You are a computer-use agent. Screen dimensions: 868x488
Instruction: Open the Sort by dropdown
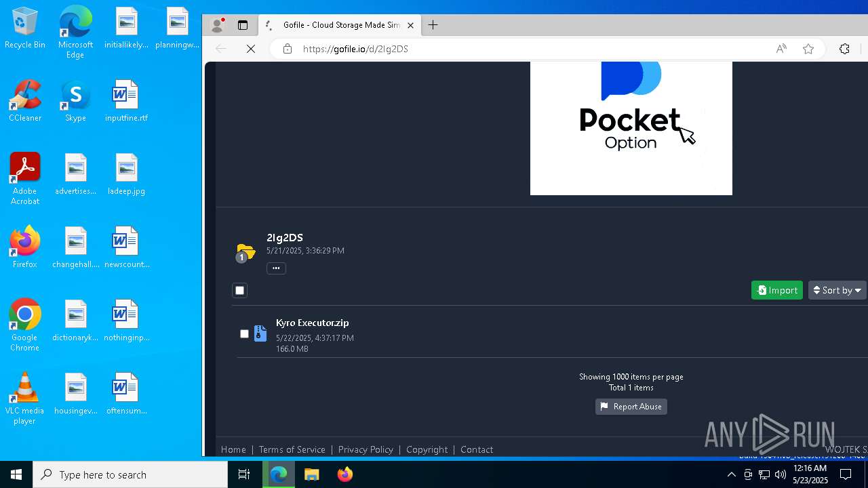(x=837, y=290)
